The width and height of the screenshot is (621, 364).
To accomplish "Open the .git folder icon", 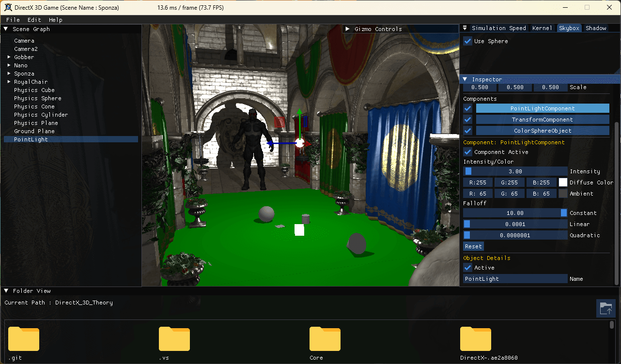I will [x=24, y=339].
